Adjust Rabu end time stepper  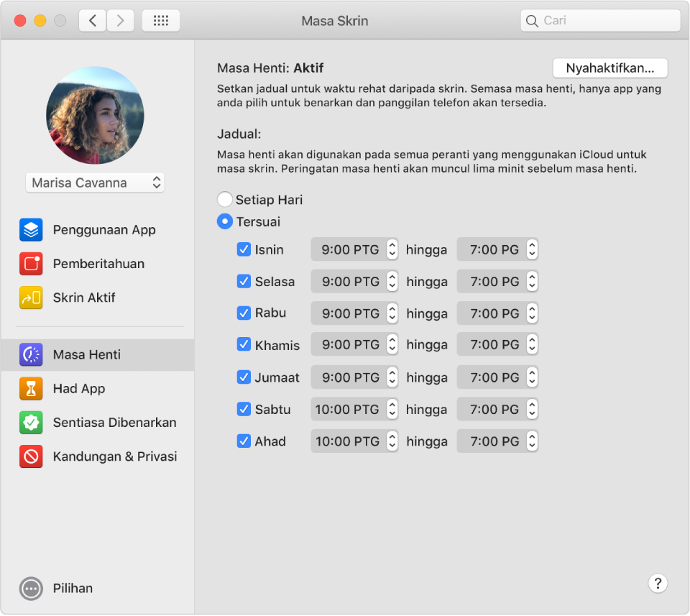532,313
